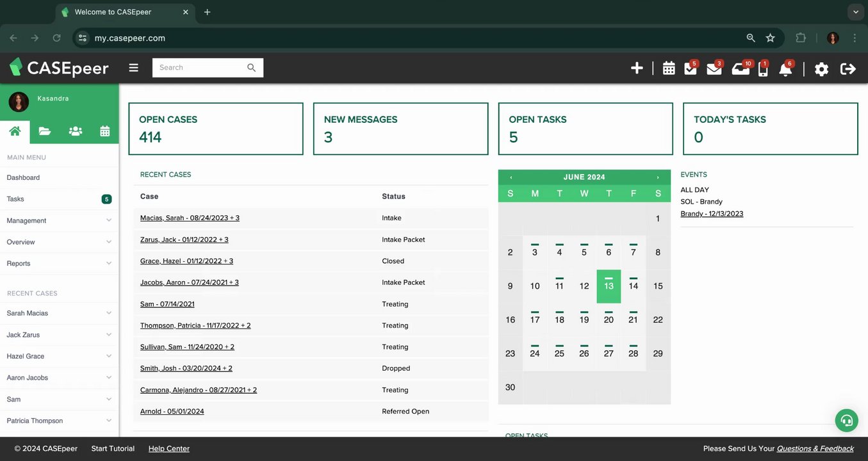Expand Aaron Jacobs recent case chevron
Screen dimensions: 868x461
tap(109, 378)
